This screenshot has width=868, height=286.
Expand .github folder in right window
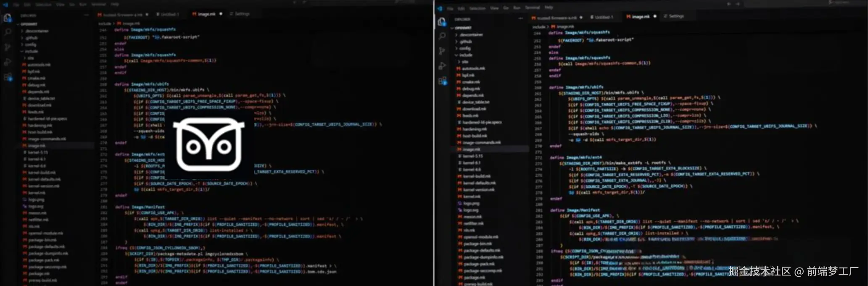pos(466,42)
